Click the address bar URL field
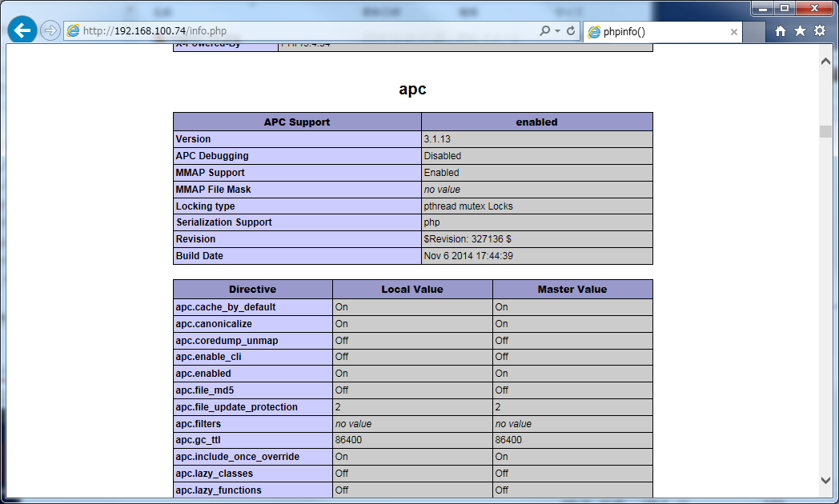Viewport: 839px width, 504px height. point(304,31)
